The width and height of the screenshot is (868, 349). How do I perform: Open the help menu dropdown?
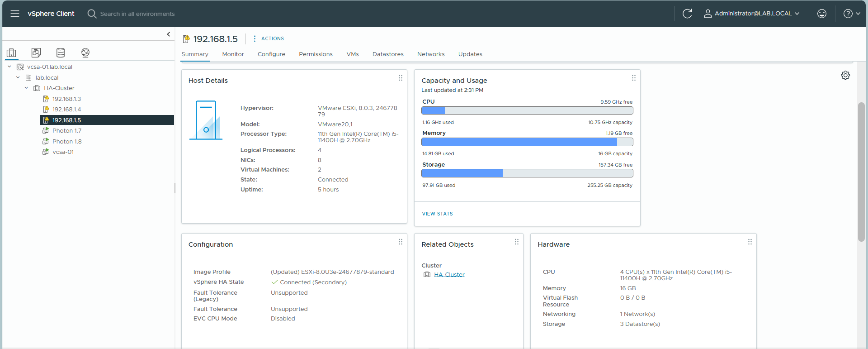pos(852,14)
